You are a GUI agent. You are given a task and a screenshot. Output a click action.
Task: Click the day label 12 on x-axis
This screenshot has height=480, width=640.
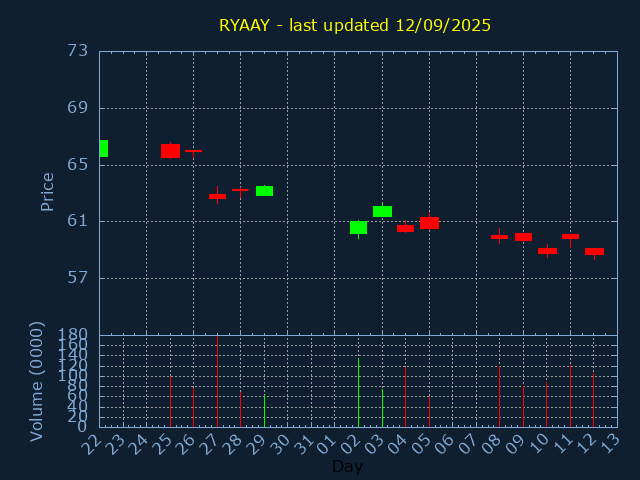[x=585, y=444]
